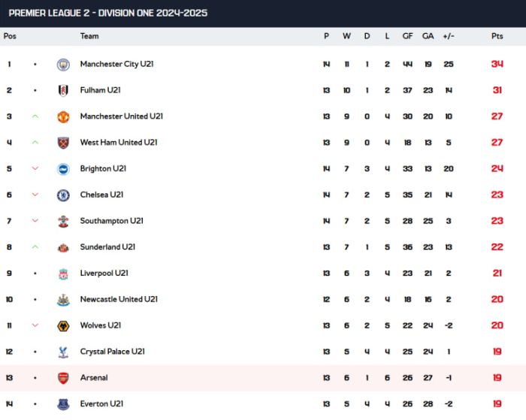The image size is (526, 420).
Task: Click the Pos column header
Action: pos(10,36)
